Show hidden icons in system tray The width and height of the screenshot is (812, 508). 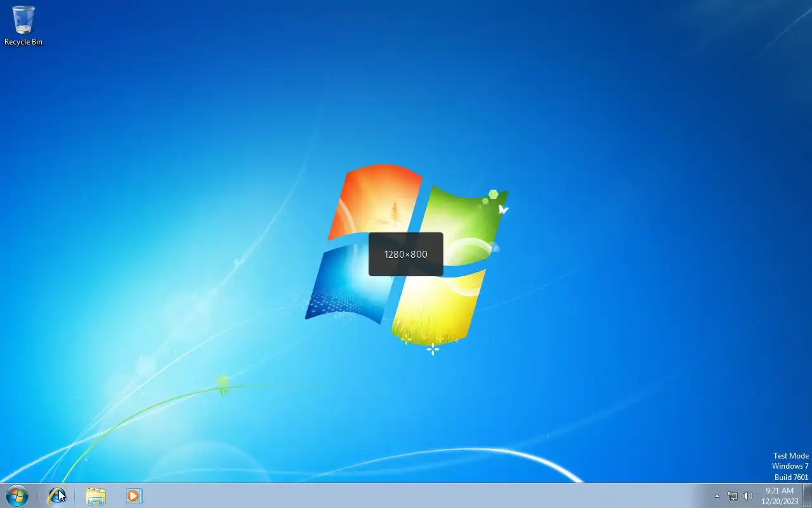click(717, 496)
